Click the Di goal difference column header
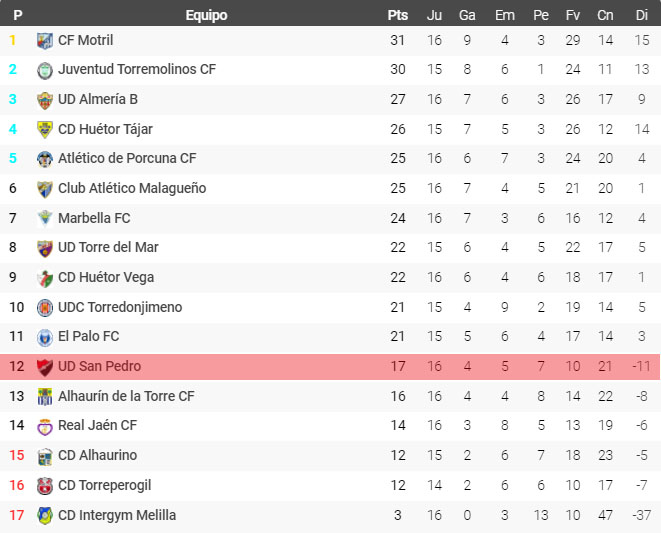The width and height of the screenshot is (661, 533). pyautogui.click(x=642, y=15)
